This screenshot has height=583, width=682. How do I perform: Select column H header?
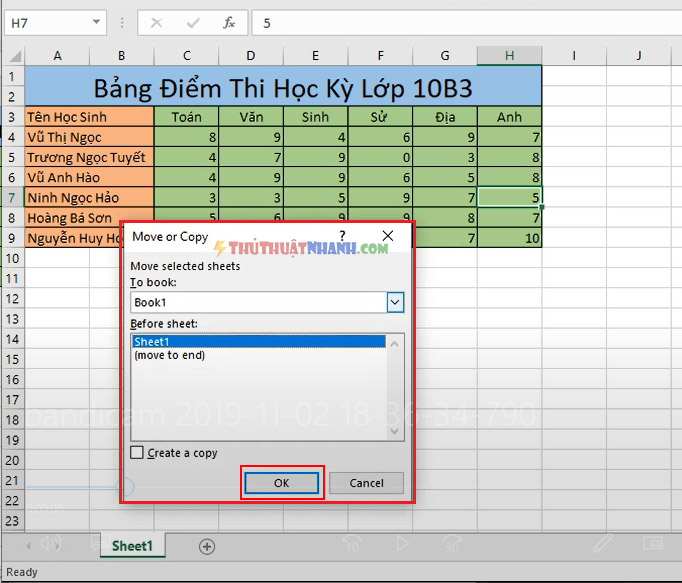click(509, 56)
